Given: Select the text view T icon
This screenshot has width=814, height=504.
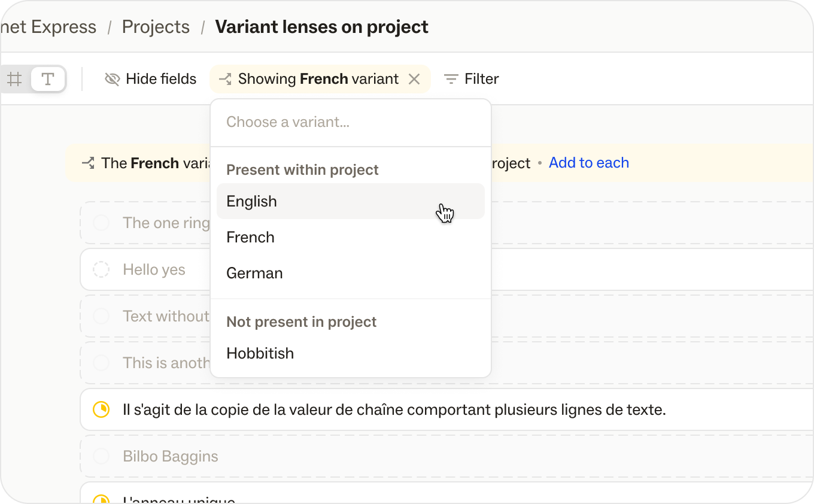Looking at the screenshot, I should 48,79.
